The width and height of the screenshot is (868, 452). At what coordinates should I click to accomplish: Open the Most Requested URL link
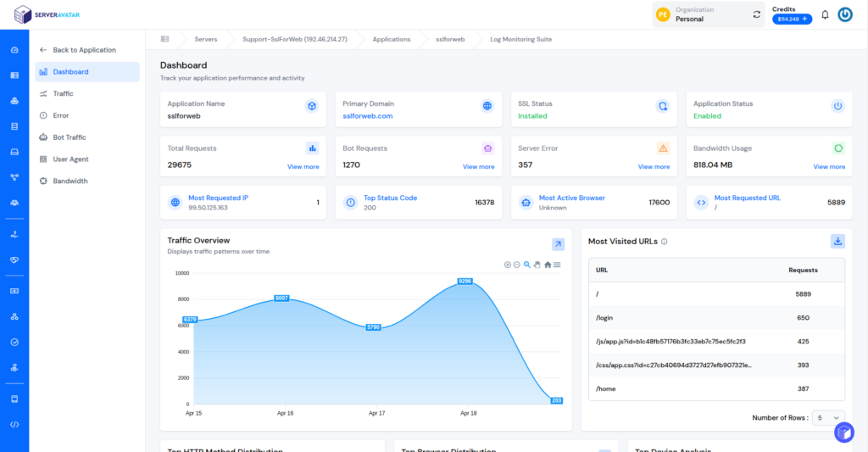coord(748,198)
